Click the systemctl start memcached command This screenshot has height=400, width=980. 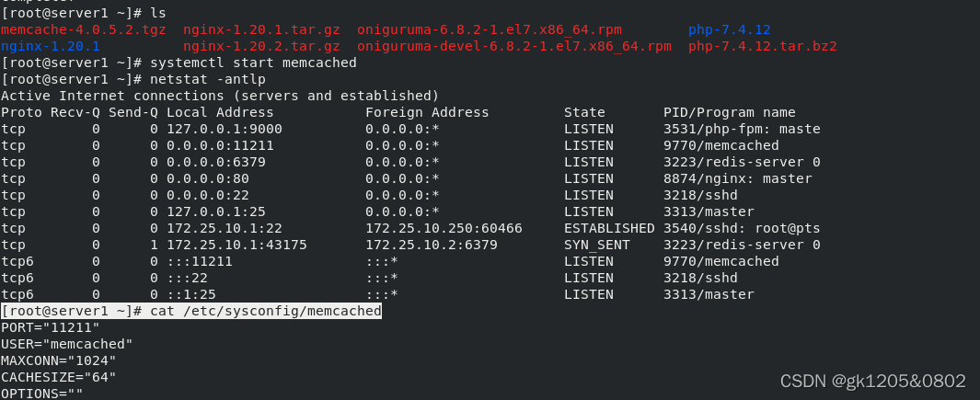click(x=253, y=63)
